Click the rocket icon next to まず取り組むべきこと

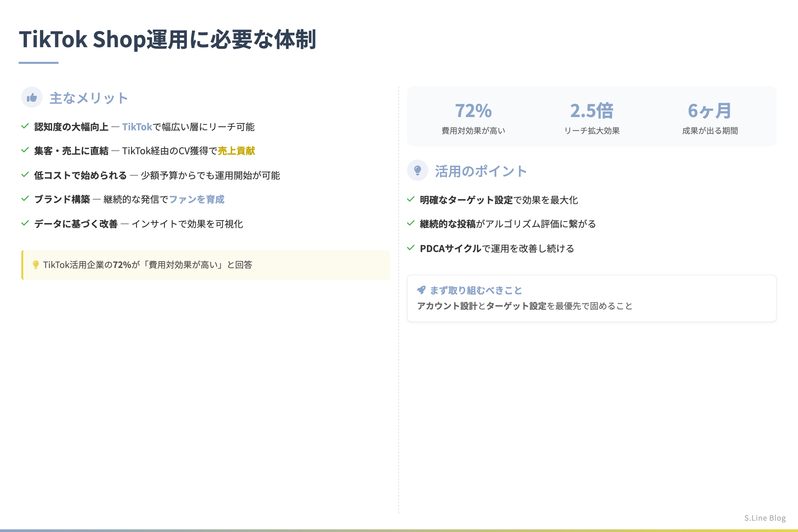coord(421,290)
